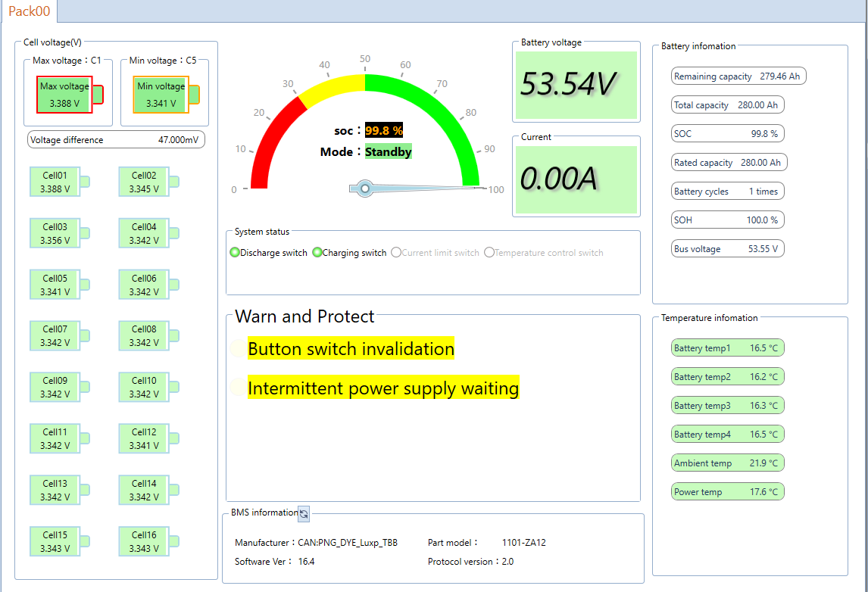Toggle the Temperature control switch indicator
This screenshot has height=592, width=868.
click(x=489, y=252)
